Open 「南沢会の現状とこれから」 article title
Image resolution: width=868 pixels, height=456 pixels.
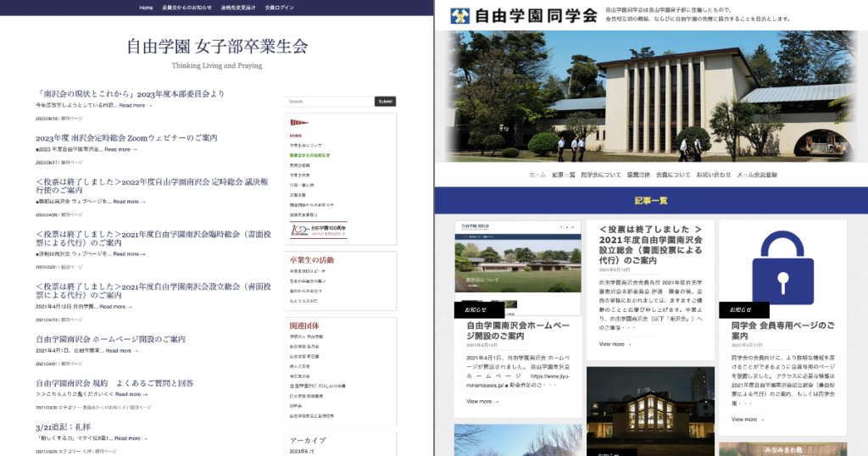(x=130, y=94)
